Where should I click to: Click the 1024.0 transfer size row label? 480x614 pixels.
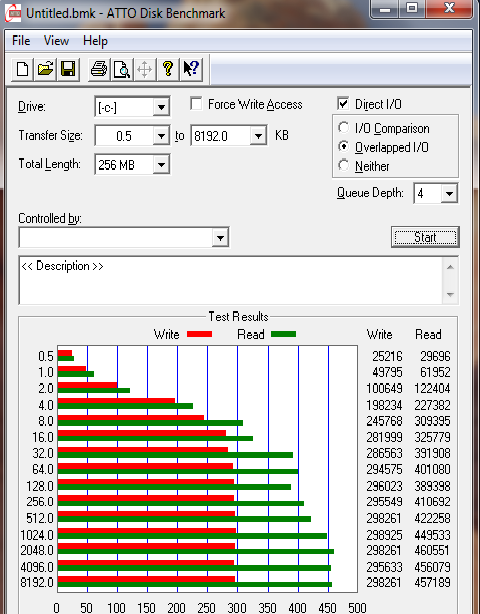[x=37, y=535]
